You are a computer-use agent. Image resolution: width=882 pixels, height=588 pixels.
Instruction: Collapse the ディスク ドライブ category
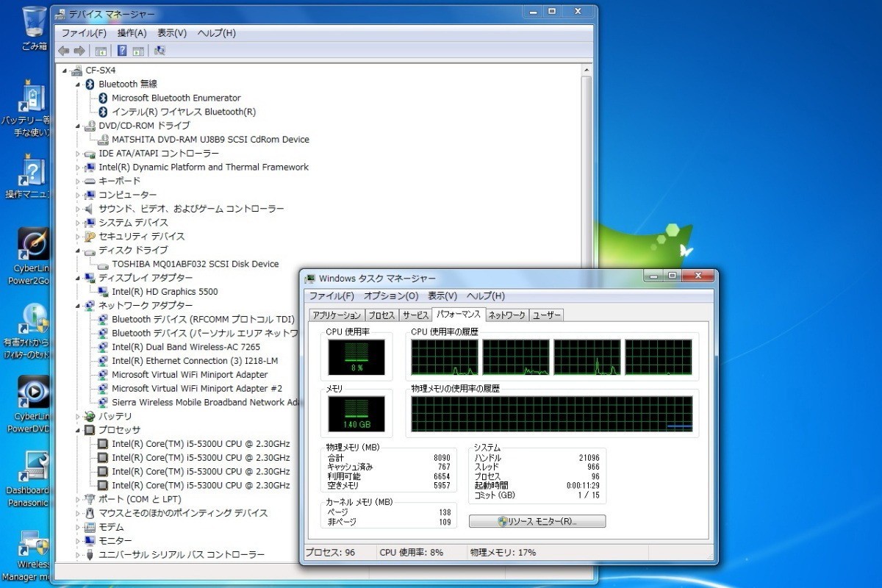click(79, 251)
